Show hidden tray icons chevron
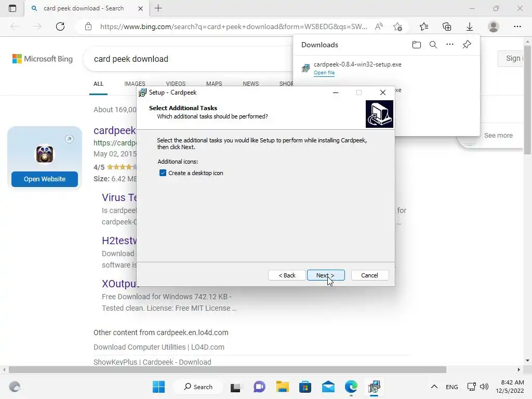Screen dimensions: 532x399 coord(434,387)
